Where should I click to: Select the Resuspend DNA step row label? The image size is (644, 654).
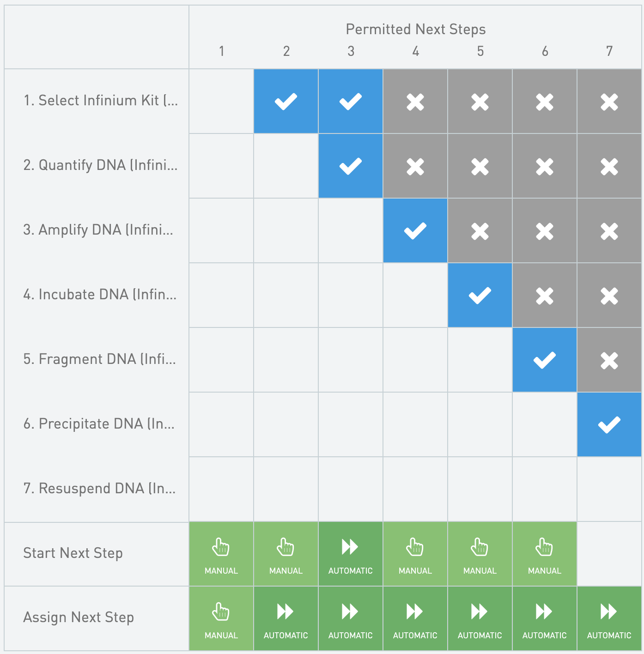pyautogui.click(x=99, y=489)
